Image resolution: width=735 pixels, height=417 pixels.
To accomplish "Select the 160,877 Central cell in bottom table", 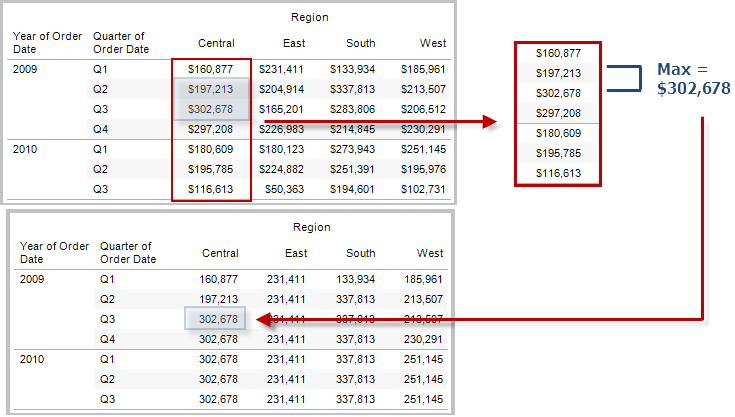I will 219,279.
